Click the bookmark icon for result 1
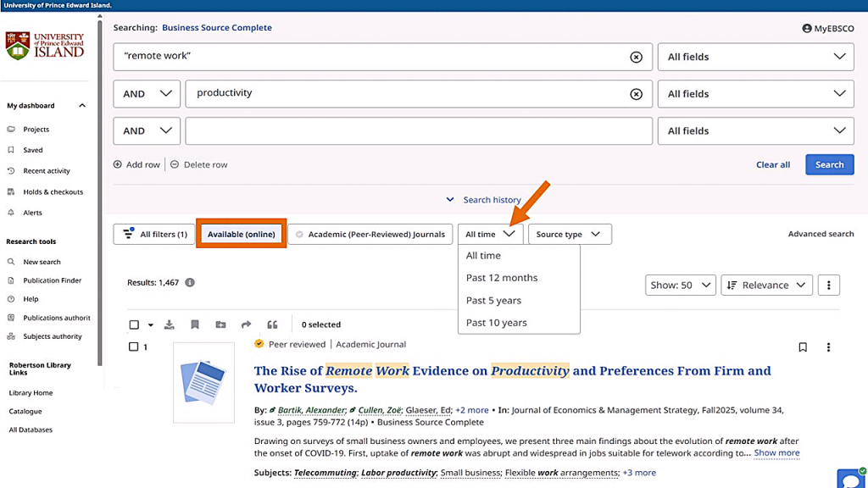The image size is (868, 488). point(803,347)
